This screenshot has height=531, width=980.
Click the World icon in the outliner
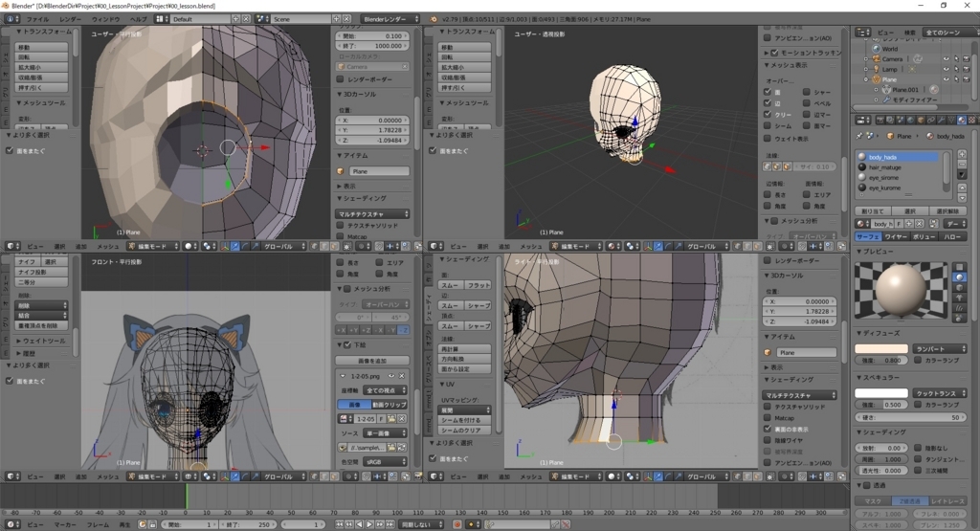coord(875,48)
